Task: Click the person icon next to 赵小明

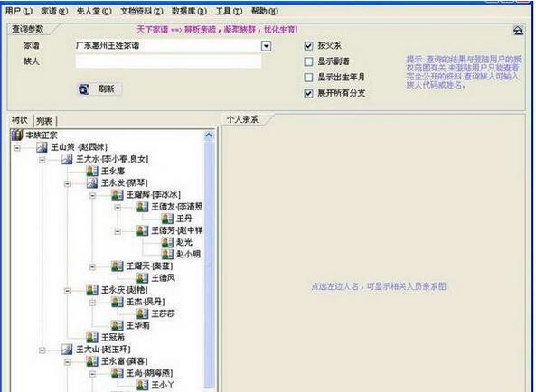Action: (167, 254)
